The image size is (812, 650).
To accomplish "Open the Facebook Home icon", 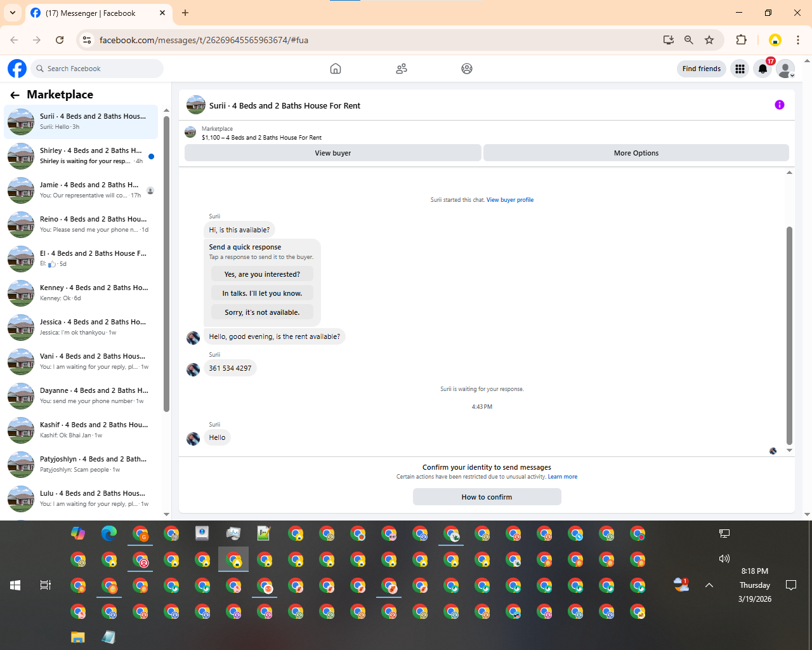I will tap(336, 69).
